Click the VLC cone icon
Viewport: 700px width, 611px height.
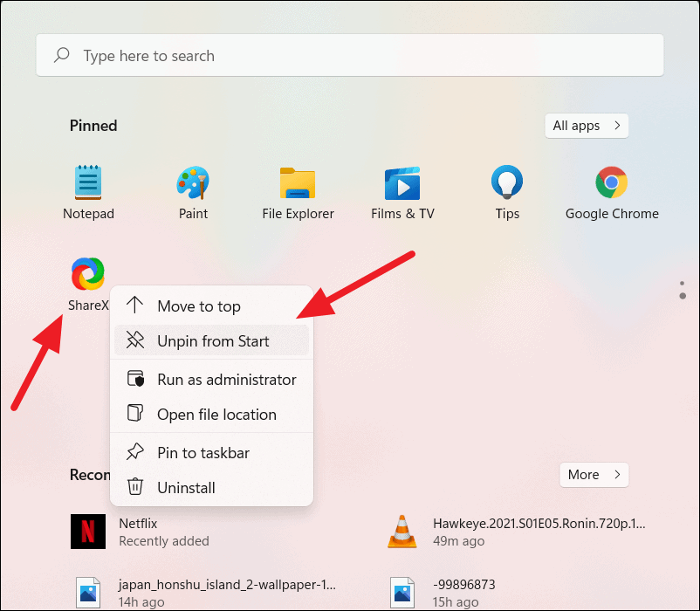[x=402, y=531]
